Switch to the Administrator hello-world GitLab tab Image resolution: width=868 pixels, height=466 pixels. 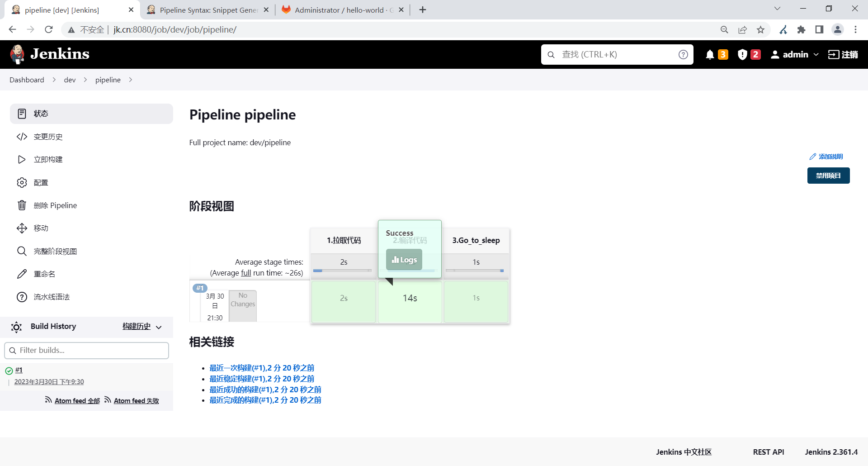343,10
